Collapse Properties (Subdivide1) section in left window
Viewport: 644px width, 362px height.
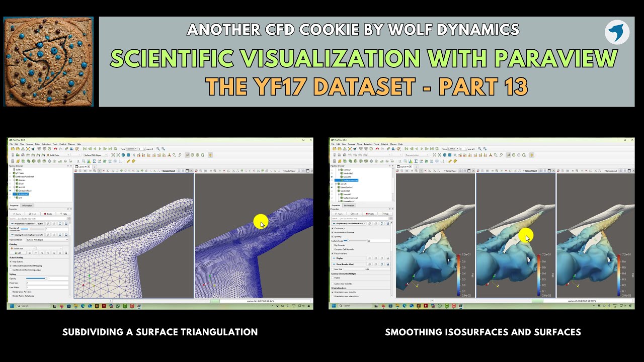pos(27,223)
